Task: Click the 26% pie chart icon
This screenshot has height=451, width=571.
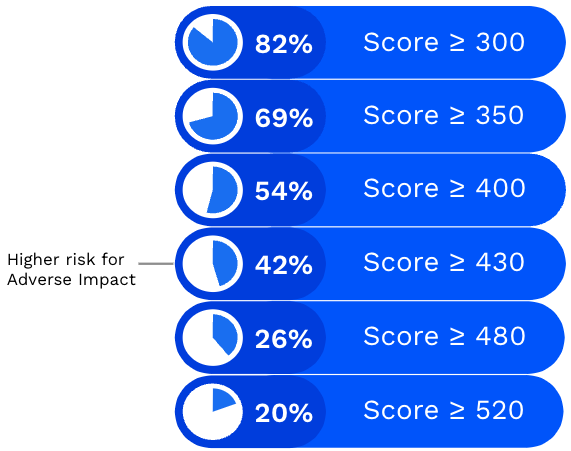Action: (x=213, y=337)
